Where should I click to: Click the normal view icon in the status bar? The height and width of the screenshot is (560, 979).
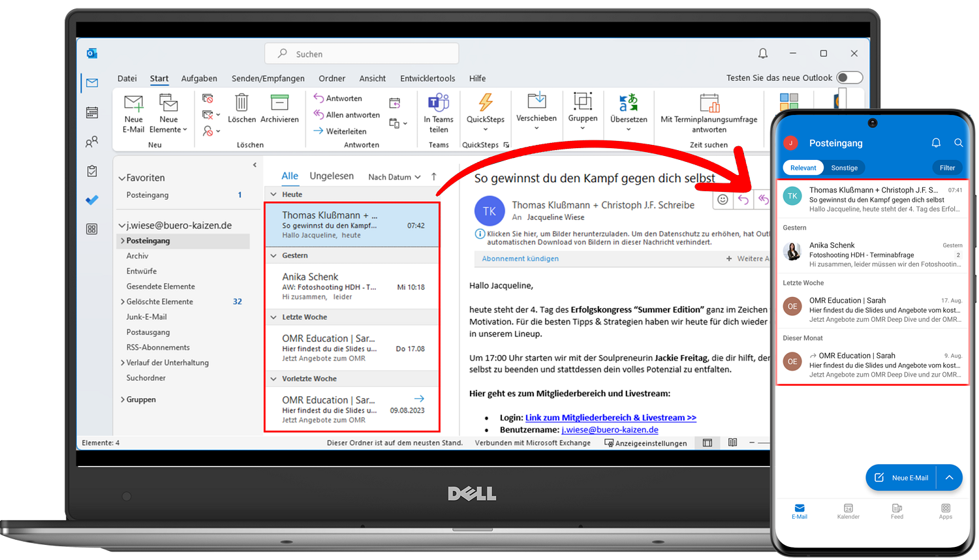coord(707,443)
